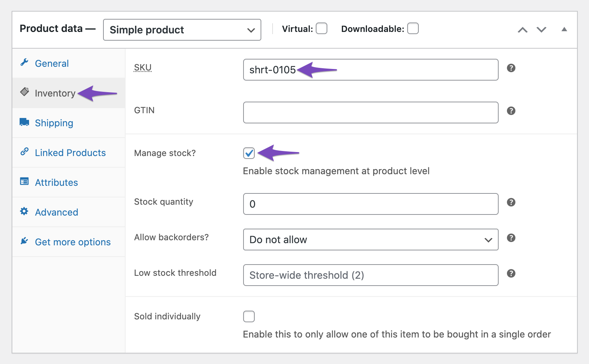Open the Allow backorders dropdown
The width and height of the screenshot is (589, 364).
(371, 240)
